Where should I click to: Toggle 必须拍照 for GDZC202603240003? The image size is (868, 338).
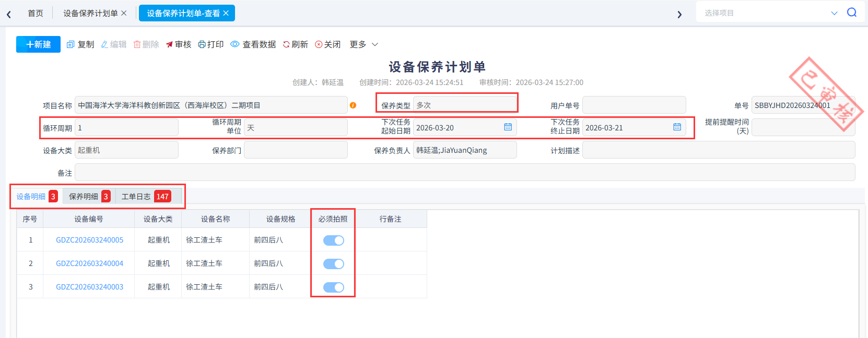333,287
